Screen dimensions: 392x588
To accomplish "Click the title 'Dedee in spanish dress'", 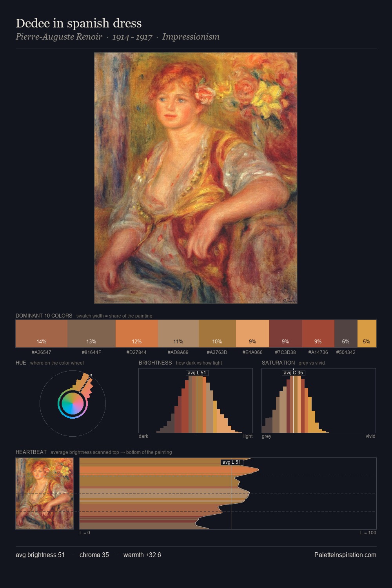I will [x=79, y=23].
